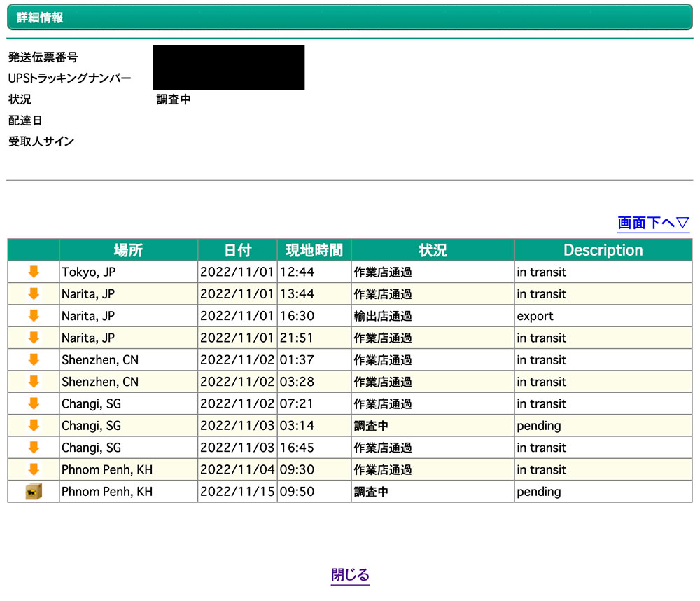Click pending in the 03:14 Changi row
The height and width of the screenshot is (601, 700).
(603, 425)
